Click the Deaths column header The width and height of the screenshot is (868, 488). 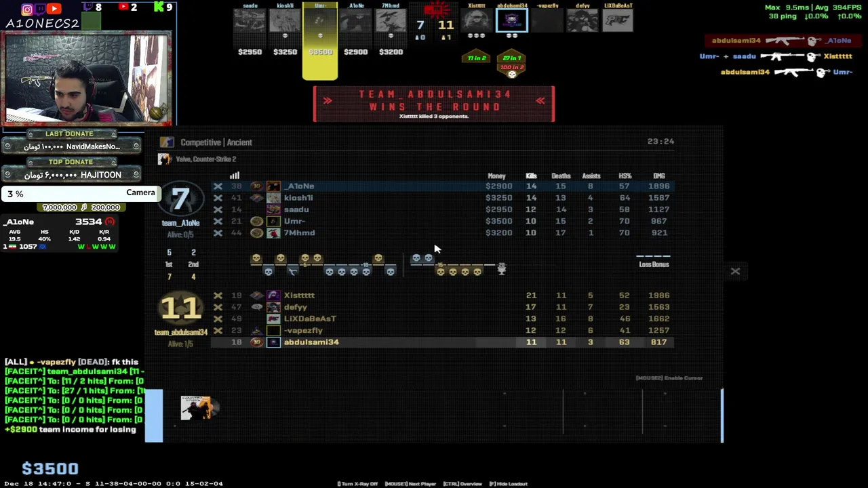pos(561,176)
